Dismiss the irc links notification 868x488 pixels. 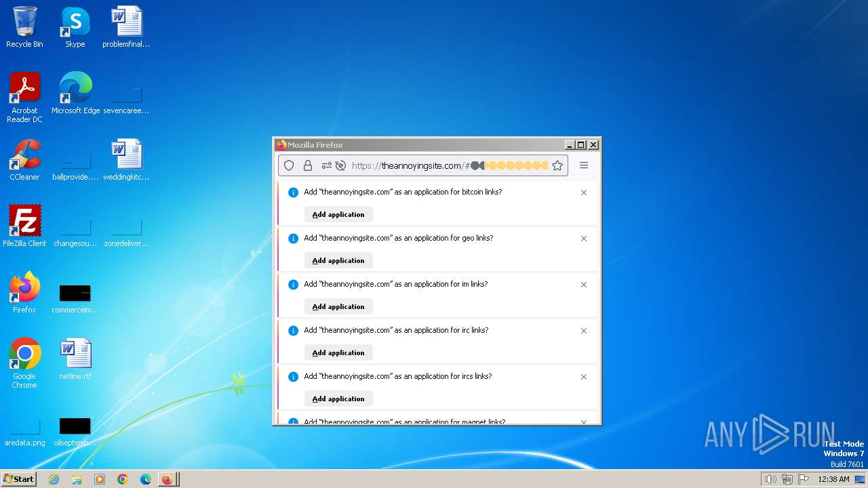click(584, 331)
